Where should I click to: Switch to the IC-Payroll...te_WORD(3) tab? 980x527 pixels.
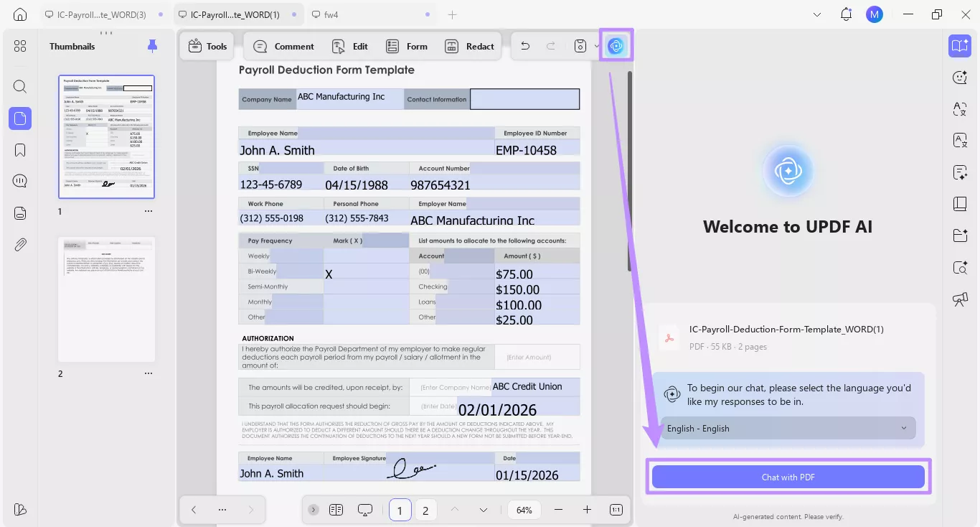coord(105,14)
